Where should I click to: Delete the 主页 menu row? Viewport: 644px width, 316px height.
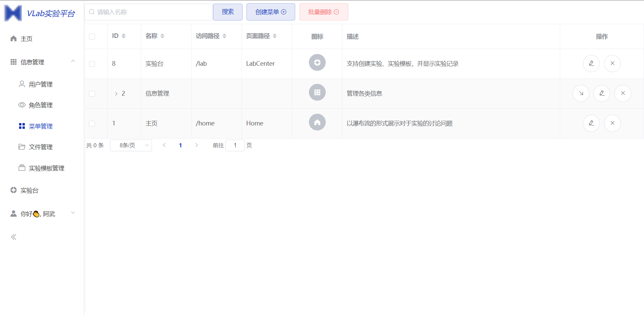(x=612, y=123)
